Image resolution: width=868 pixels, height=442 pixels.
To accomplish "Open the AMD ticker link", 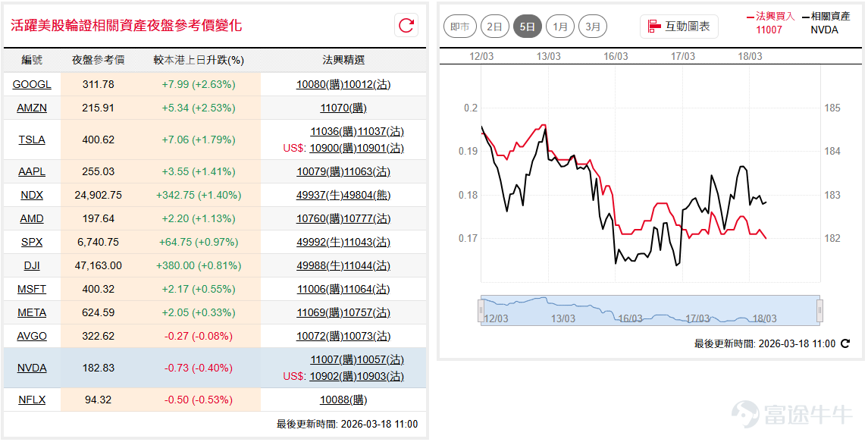I will (x=32, y=218).
